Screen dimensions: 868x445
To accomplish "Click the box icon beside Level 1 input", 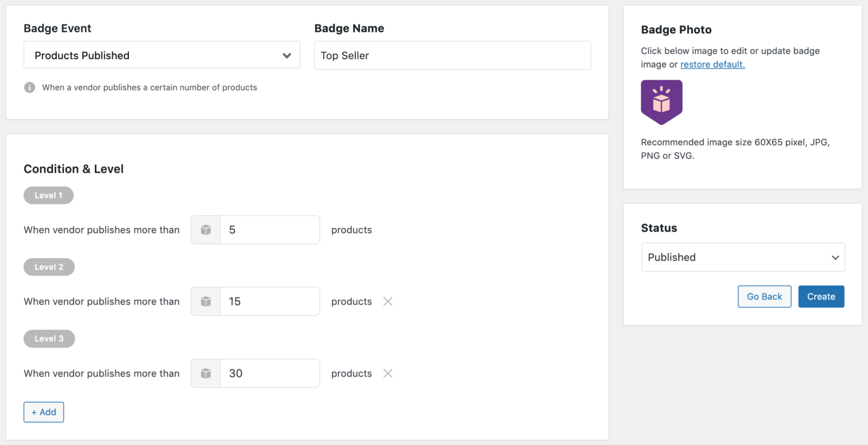I will [205, 229].
